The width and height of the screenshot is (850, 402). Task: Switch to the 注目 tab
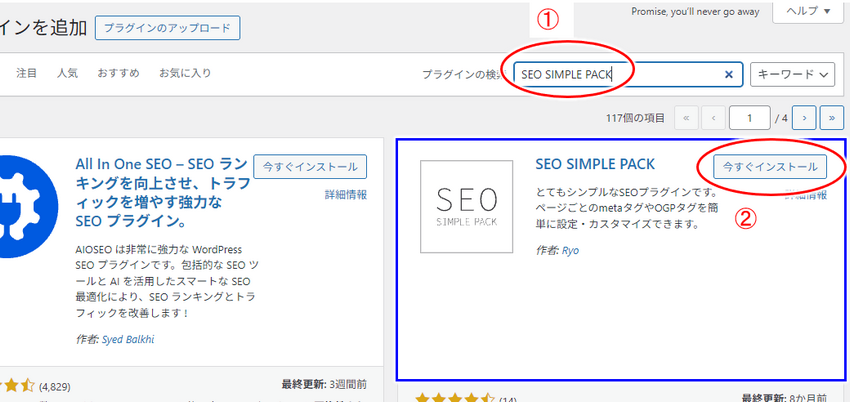(x=27, y=73)
